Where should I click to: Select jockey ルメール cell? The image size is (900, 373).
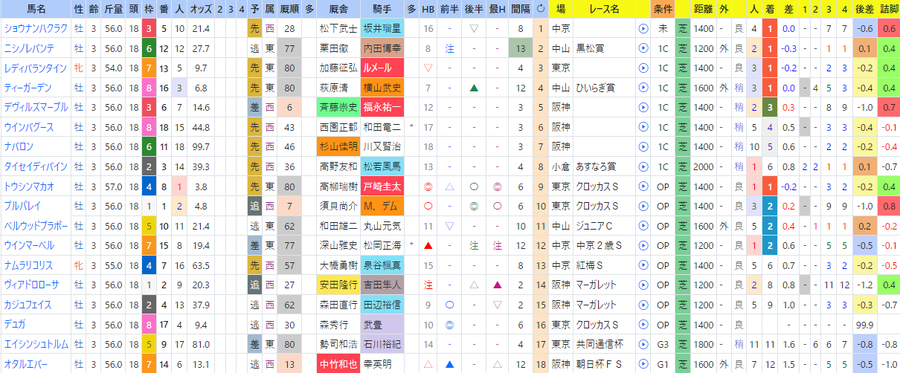pos(382,68)
